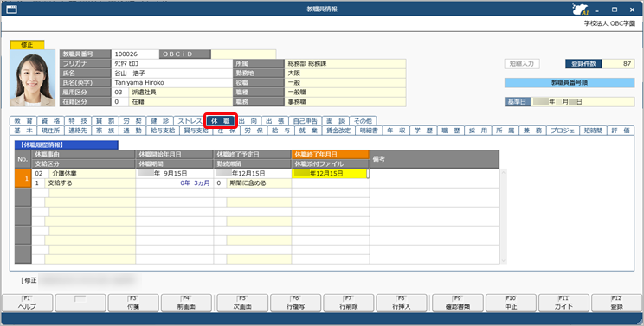Click the employee photo of 谷山 浩子
This screenshot has width=644, height=326.
point(32,78)
